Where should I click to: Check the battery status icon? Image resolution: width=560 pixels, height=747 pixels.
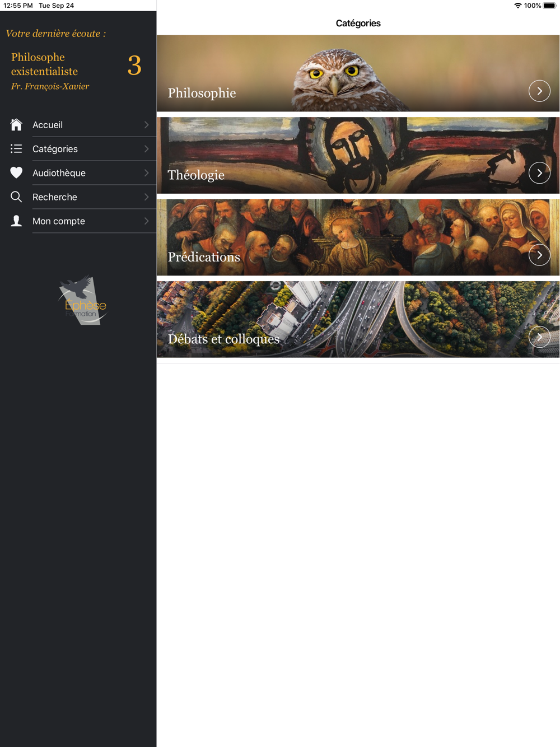pyautogui.click(x=550, y=6)
